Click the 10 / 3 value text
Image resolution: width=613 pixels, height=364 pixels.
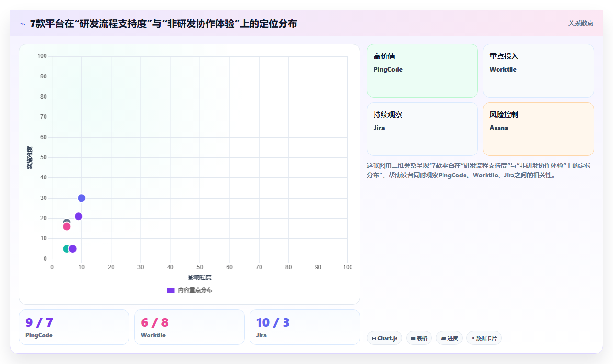[273, 323]
